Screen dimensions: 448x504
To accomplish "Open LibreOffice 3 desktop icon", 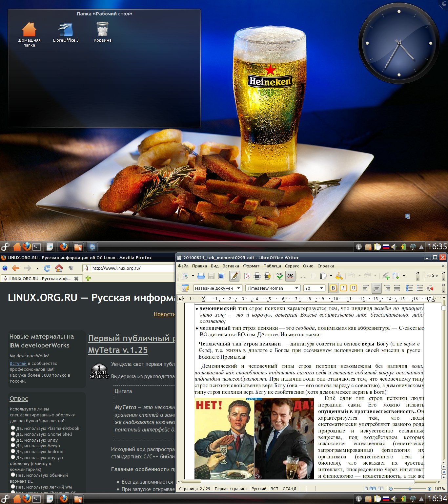I will tap(66, 33).
